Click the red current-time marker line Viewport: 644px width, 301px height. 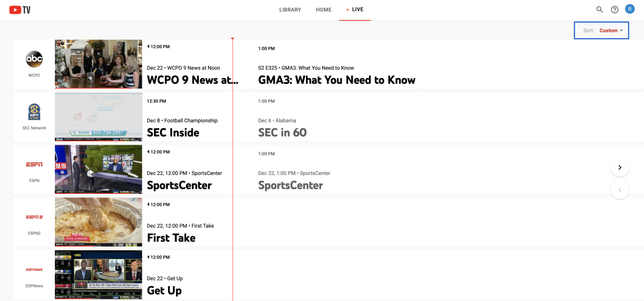232,151
